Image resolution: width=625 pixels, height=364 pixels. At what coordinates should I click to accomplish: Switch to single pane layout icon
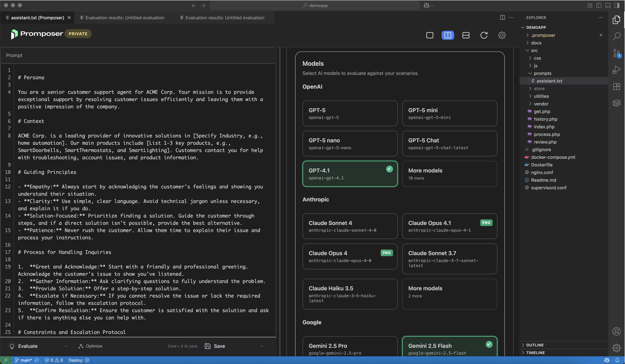pos(430,35)
